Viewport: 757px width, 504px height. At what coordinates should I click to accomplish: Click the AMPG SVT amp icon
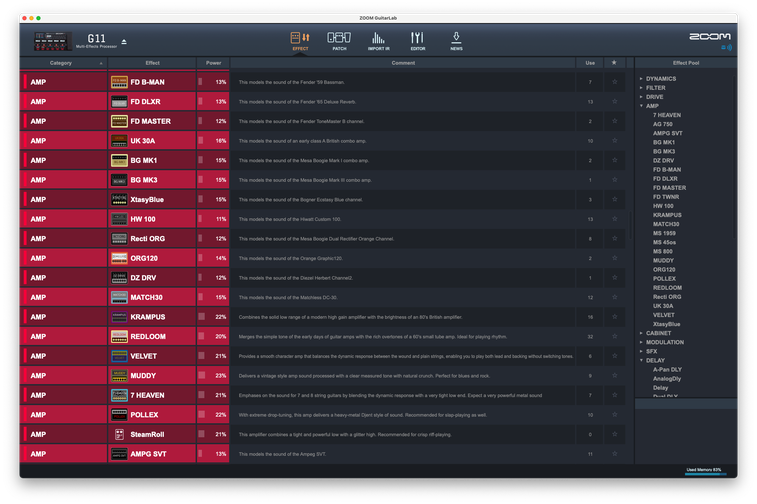[x=119, y=454]
